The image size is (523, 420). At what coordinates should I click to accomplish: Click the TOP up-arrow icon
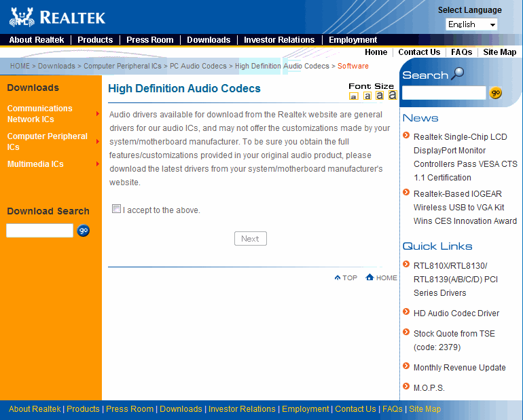click(338, 278)
